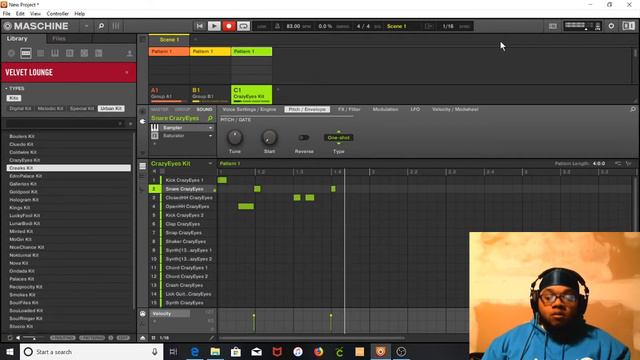The image size is (640, 360).
Task: Adjust the Start knob
Action: click(269, 138)
